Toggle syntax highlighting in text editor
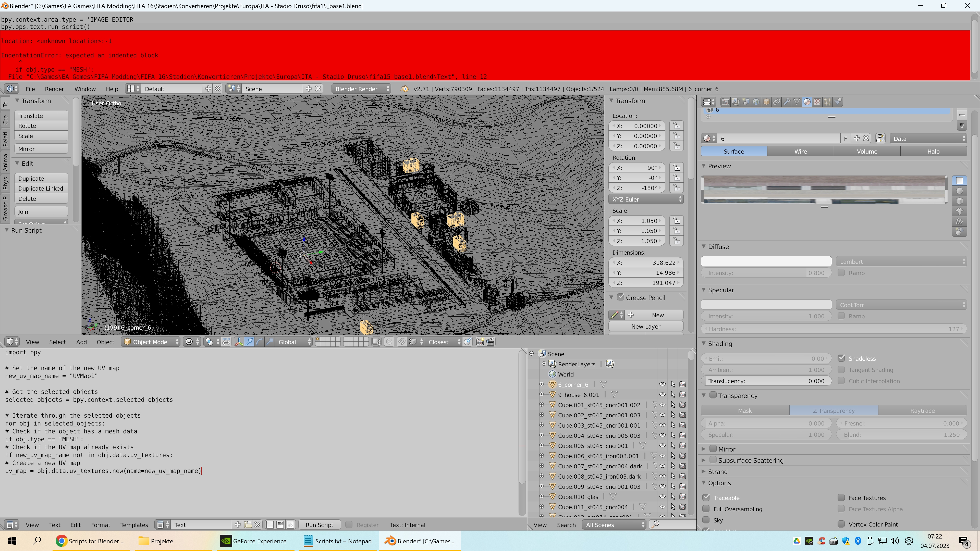The height and width of the screenshot is (551, 980). click(290, 525)
